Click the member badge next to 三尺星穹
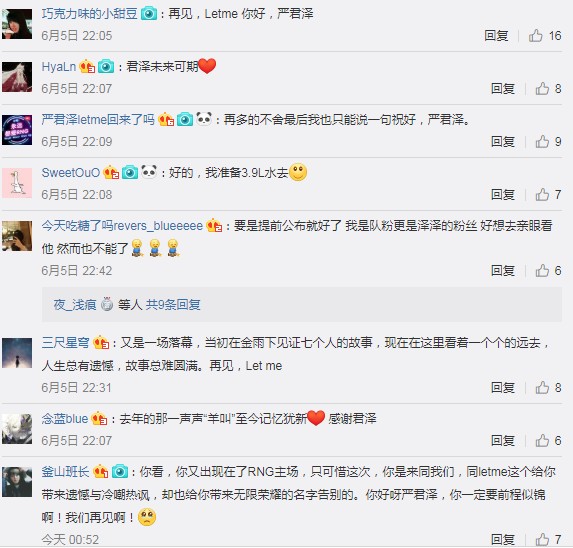This screenshot has width=573, height=548. point(101,343)
